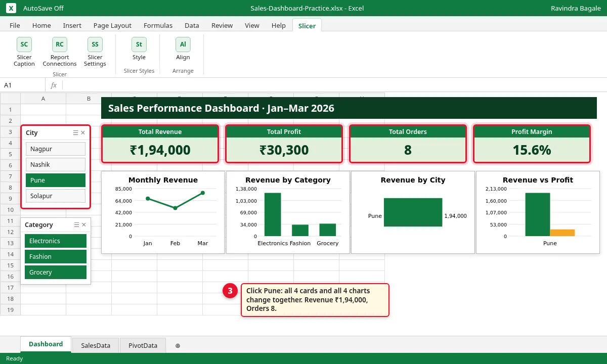Select row 1 header
This screenshot has height=364, width=607.
coord(10,110)
